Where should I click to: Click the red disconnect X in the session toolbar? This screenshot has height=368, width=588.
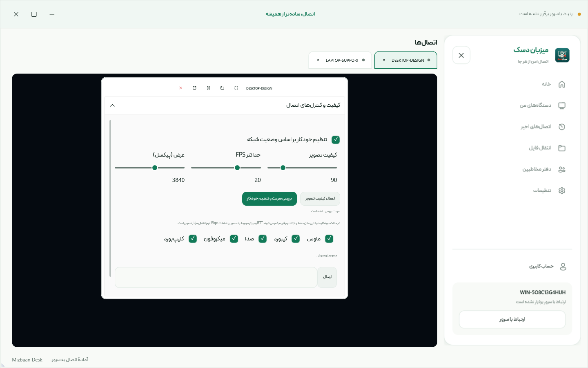pyautogui.click(x=180, y=88)
